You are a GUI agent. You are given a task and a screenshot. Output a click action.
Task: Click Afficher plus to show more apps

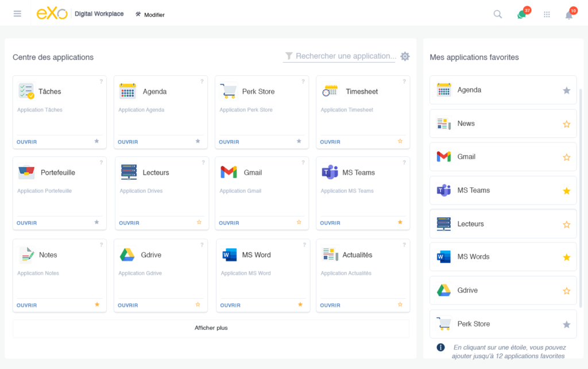[x=211, y=328]
